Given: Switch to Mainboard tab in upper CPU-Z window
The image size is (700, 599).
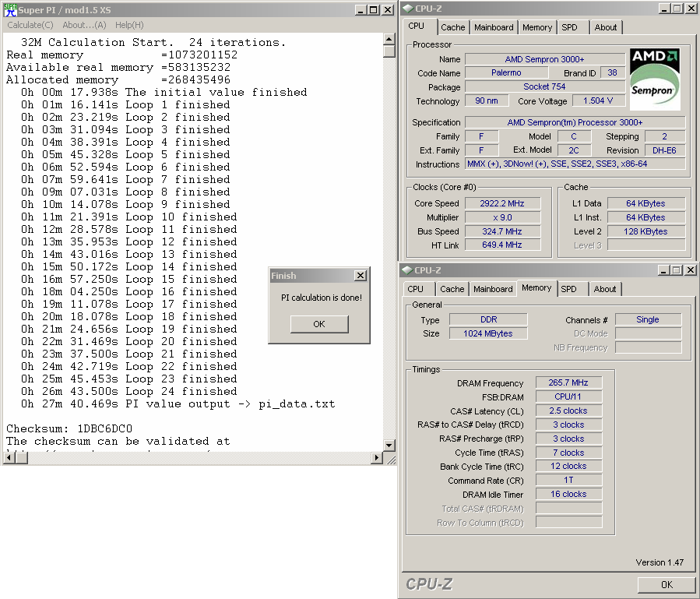Looking at the screenshot, I should (x=494, y=27).
